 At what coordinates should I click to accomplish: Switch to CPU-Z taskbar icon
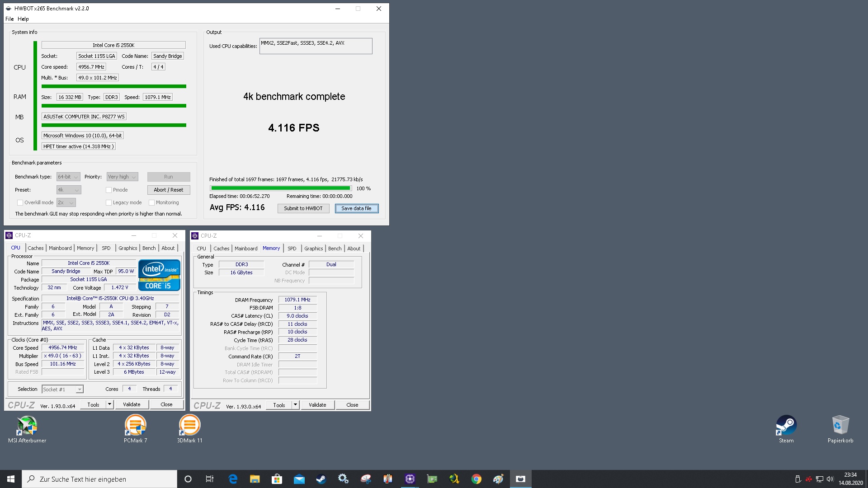[x=410, y=479]
